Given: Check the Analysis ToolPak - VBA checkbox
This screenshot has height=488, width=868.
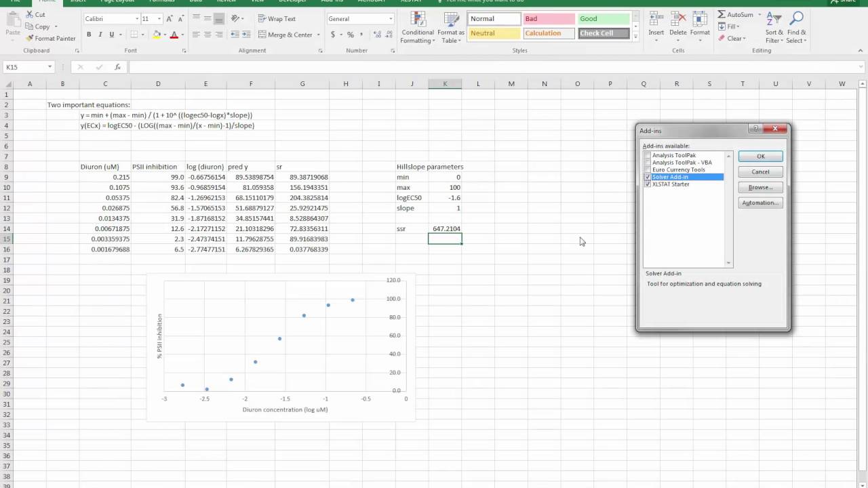Looking at the screenshot, I should 648,163.
